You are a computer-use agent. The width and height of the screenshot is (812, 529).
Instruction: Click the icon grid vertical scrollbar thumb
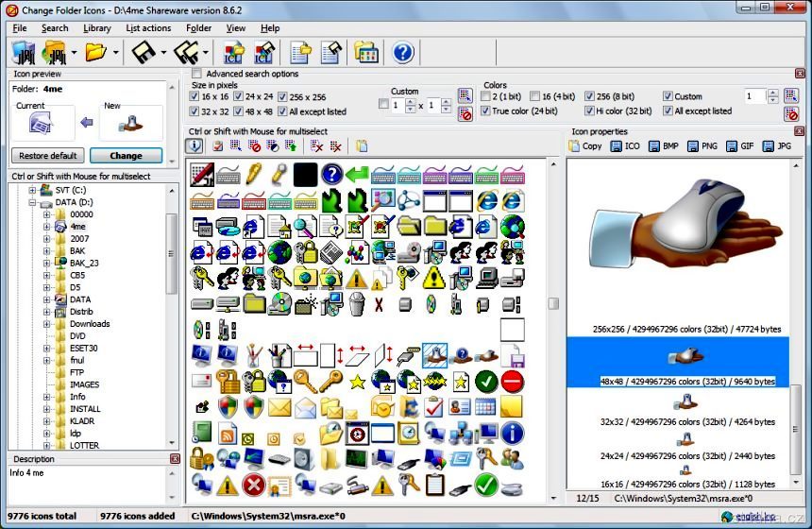tap(553, 303)
